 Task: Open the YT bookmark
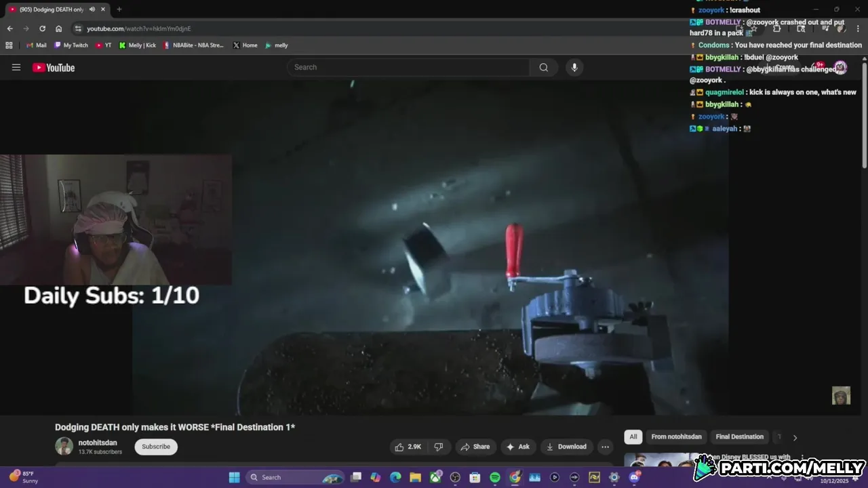tap(104, 45)
